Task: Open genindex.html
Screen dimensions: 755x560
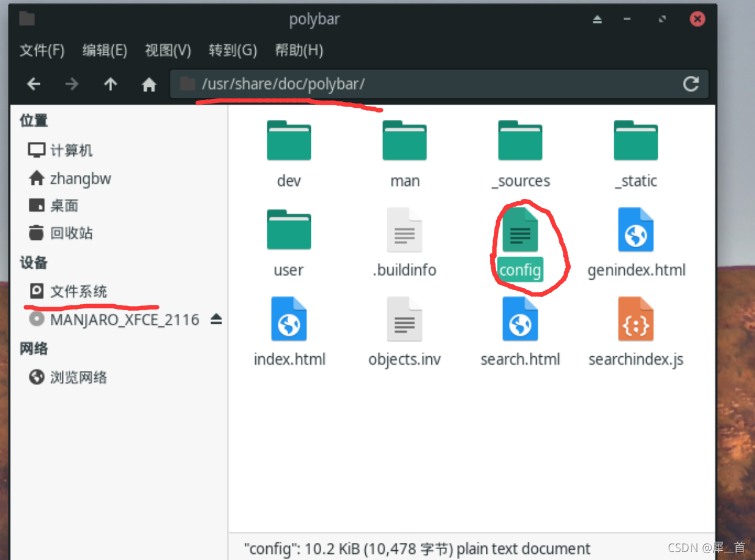Action: 636,230
